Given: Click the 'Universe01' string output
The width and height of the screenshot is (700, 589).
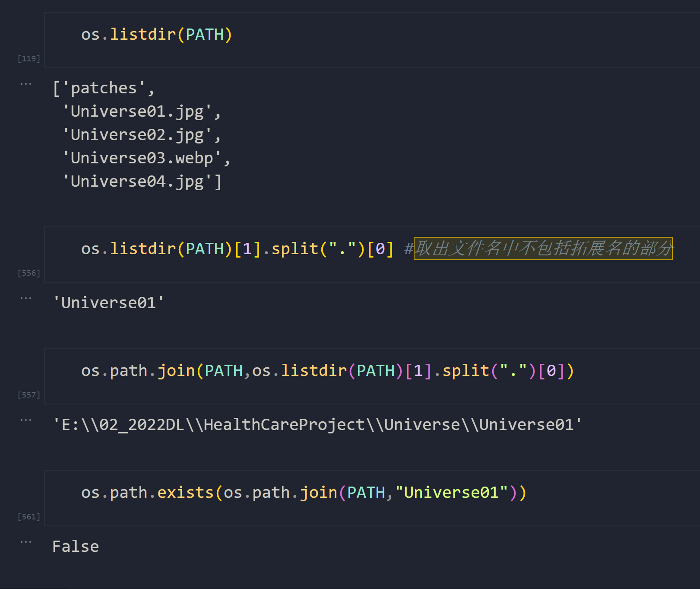Looking at the screenshot, I should click(x=108, y=303).
